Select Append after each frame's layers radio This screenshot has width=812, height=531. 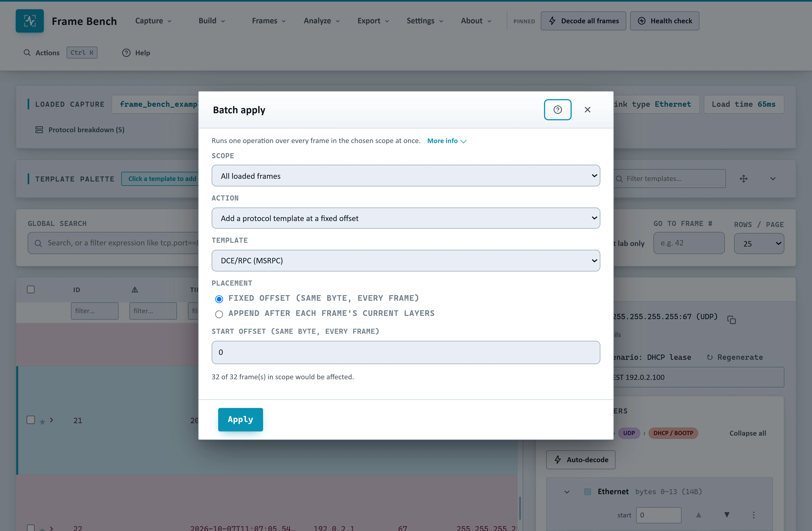coord(219,314)
